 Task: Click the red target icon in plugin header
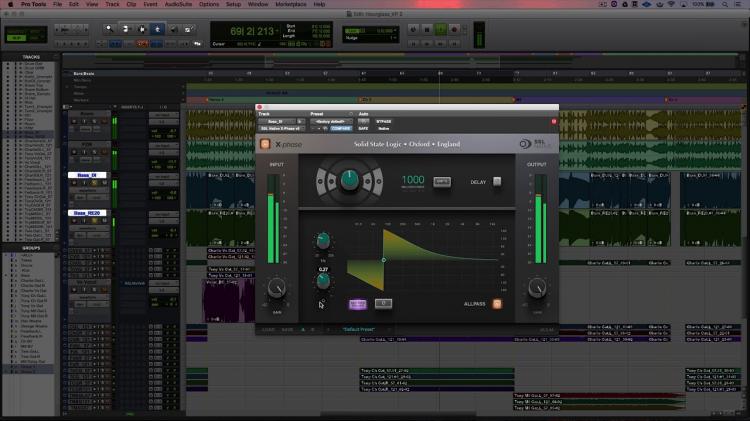click(554, 122)
